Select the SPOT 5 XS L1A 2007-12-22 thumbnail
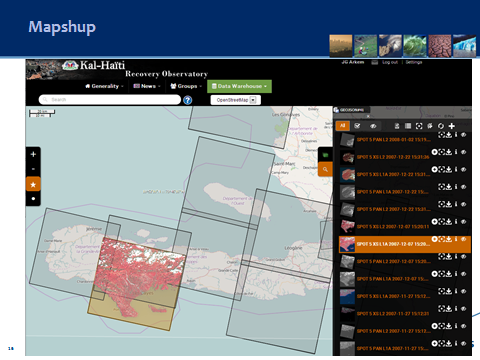This screenshot has width=480, height=360. pyautogui.click(x=347, y=175)
